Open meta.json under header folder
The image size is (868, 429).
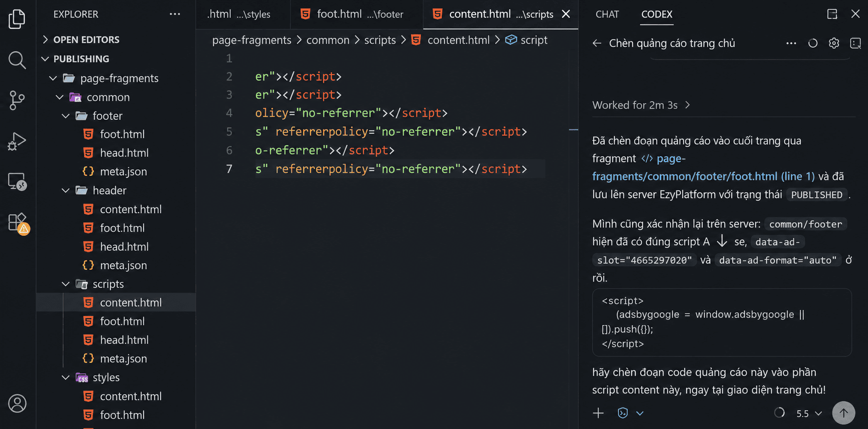tap(123, 265)
